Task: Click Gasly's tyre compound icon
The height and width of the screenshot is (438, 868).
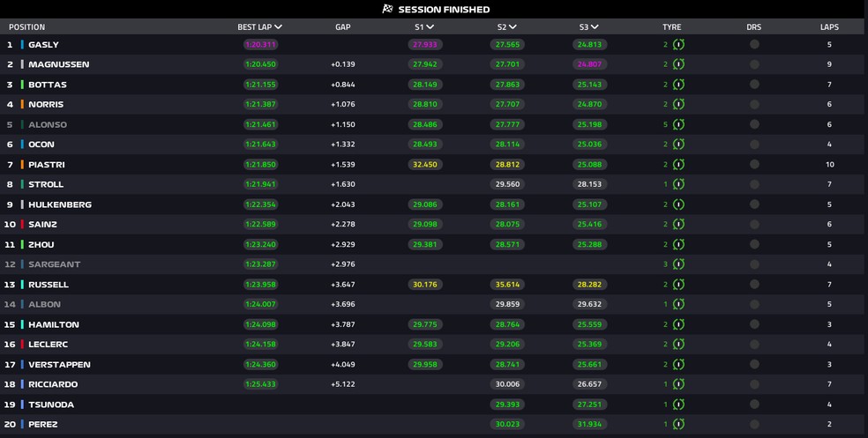Action: (x=678, y=44)
